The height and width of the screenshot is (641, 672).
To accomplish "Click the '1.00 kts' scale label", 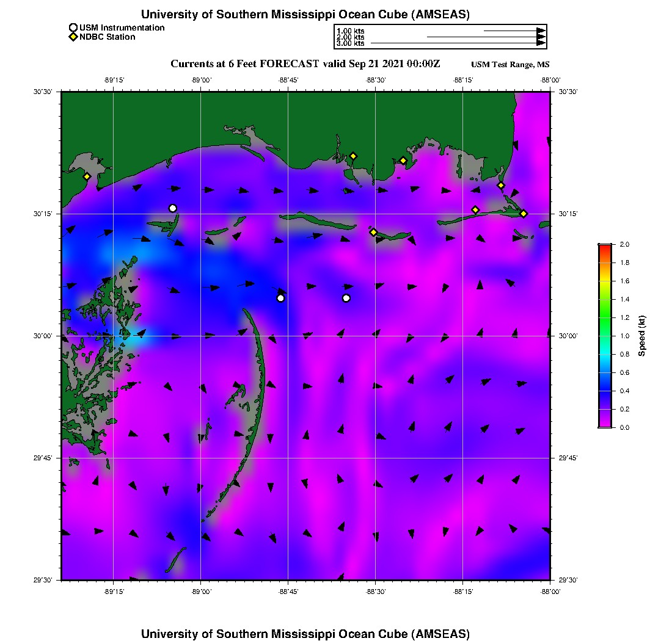I will point(351,31).
